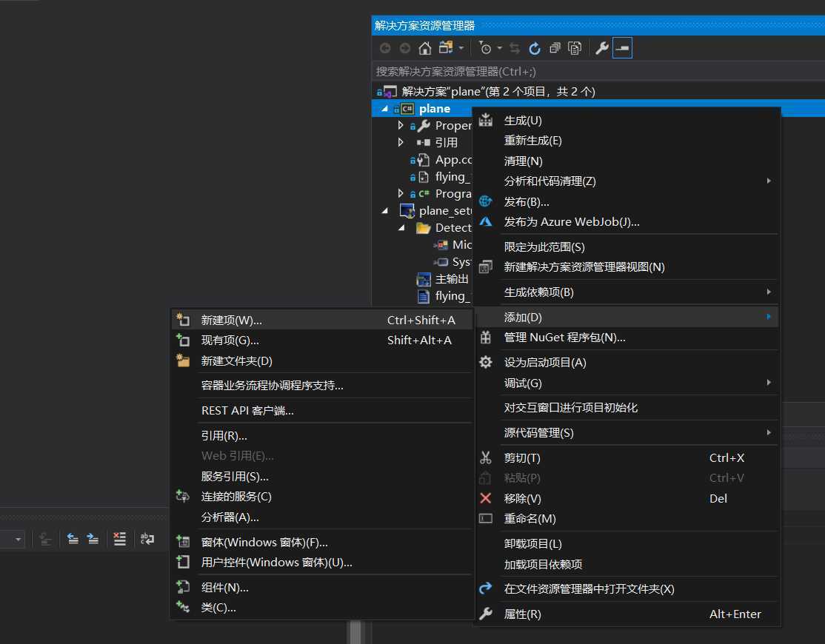Toggle the preview selected items button

[622, 48]
